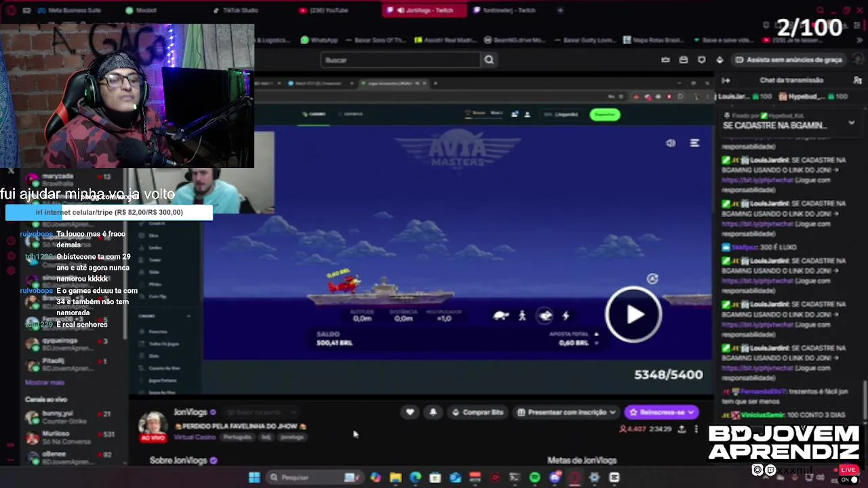Image resolution: width=868 pixels, height=488 pixels.
Task: Open the Reinscreva-se dropdown button
Action: click(661, 412)
